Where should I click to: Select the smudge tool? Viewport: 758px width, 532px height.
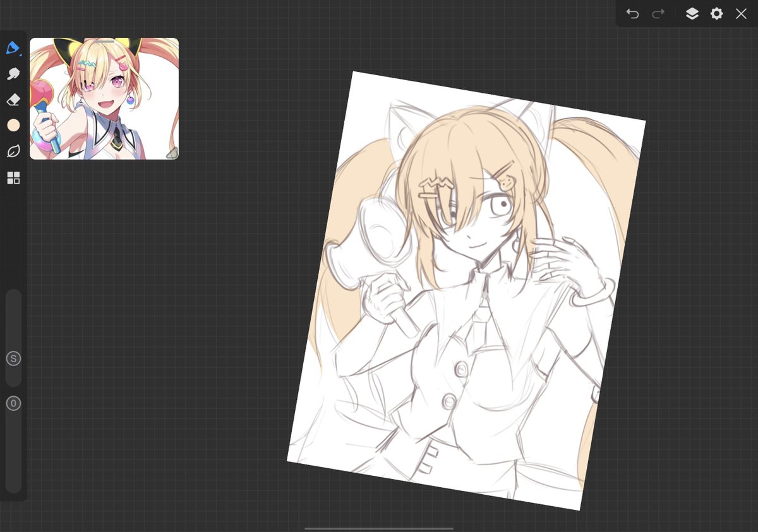pos(13,74)
